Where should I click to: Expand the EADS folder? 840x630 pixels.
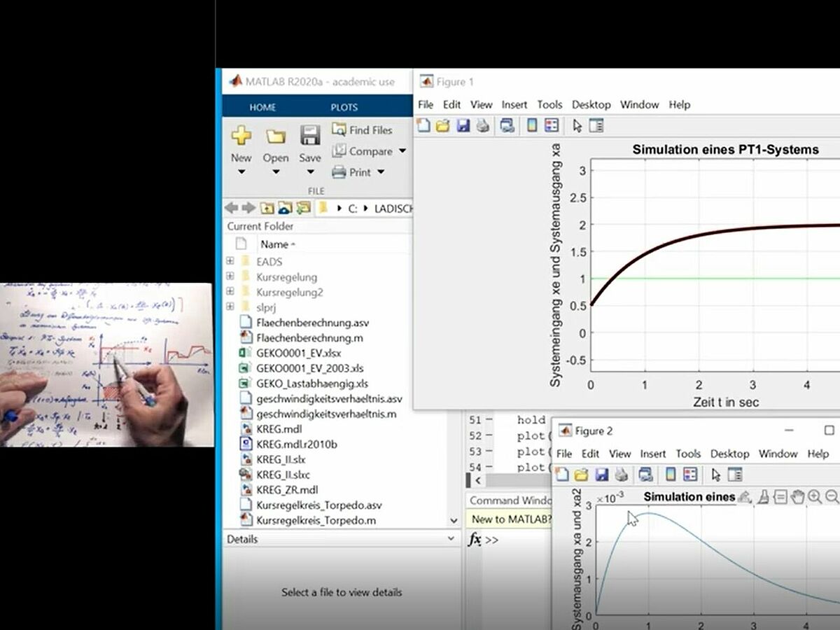click(230, 261)
